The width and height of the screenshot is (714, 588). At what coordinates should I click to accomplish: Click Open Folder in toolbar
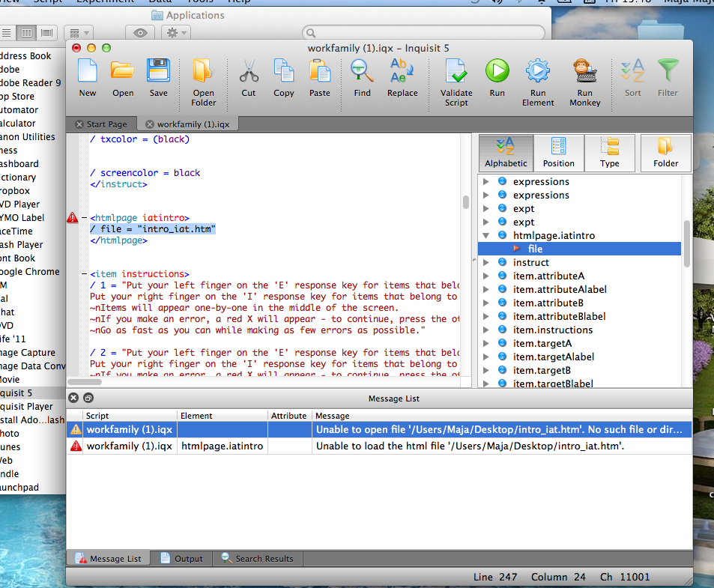tap(203, 82)
